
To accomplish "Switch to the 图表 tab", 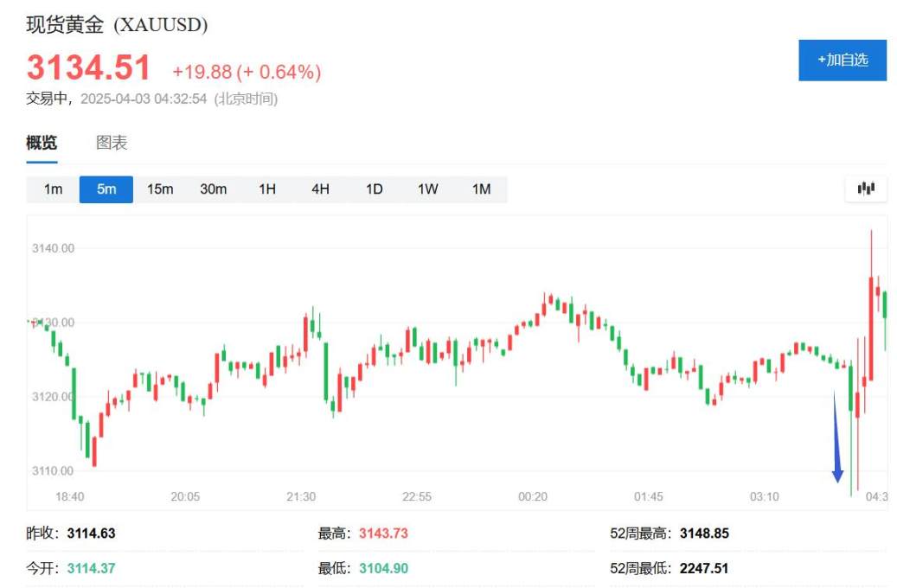I will coord(112,143).
